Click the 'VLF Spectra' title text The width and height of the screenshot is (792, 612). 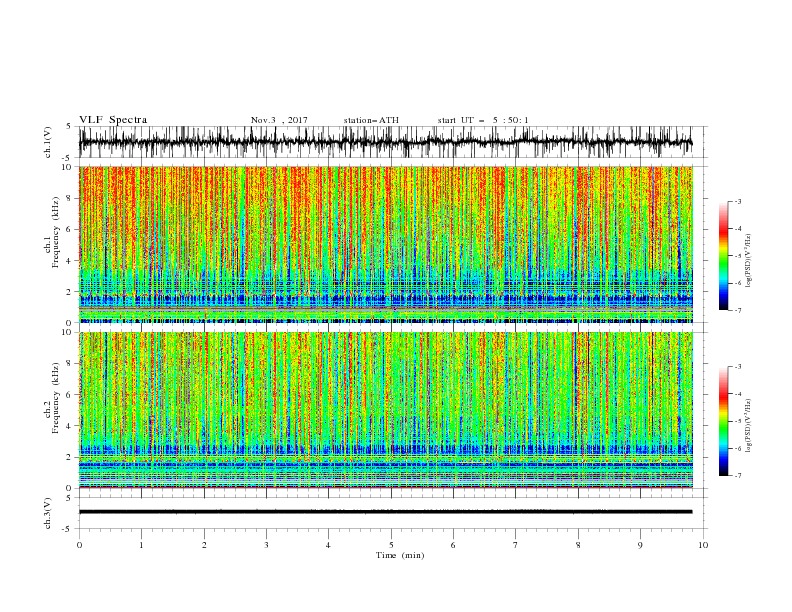click(113, 120)
